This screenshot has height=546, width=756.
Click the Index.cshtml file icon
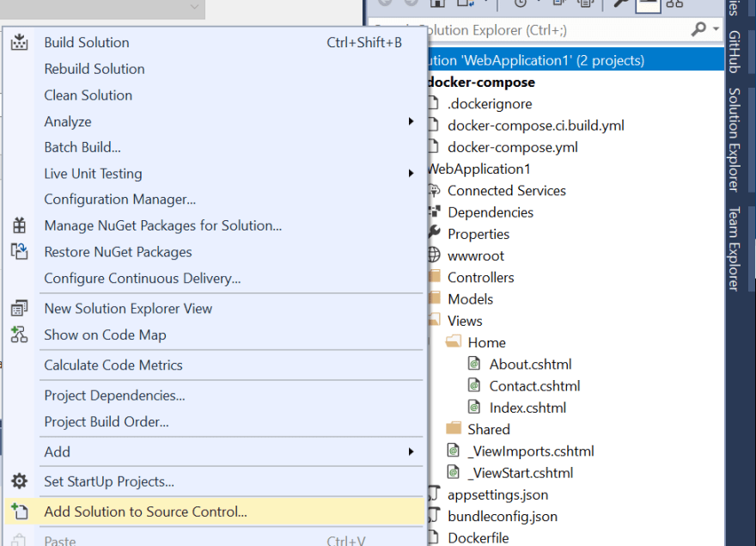(474, 407)
